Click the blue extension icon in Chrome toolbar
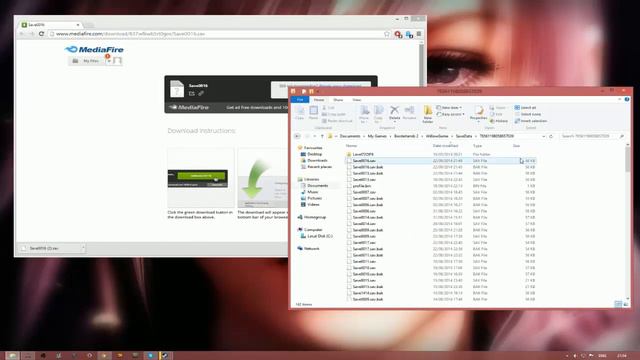 click(x=409, y=34)
